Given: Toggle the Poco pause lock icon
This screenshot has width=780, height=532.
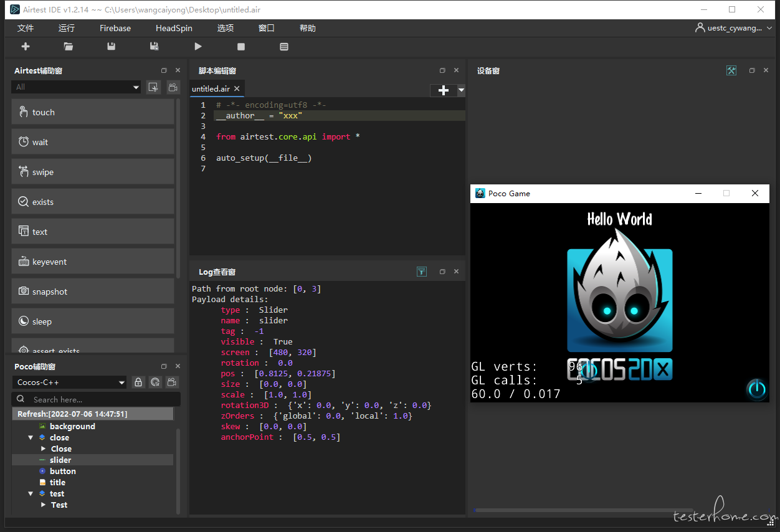Looking at the screenshot, I should [x=138, y=382].
